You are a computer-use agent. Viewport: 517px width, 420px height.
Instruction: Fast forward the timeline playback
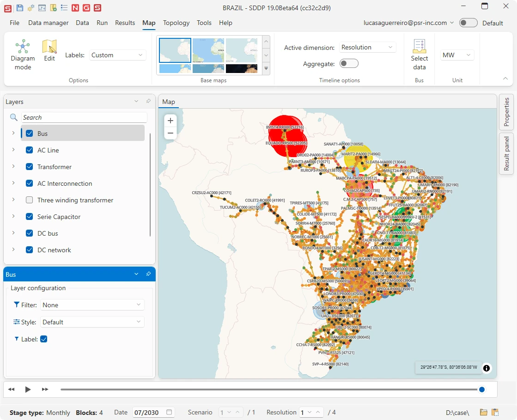[x=45, y=390]
